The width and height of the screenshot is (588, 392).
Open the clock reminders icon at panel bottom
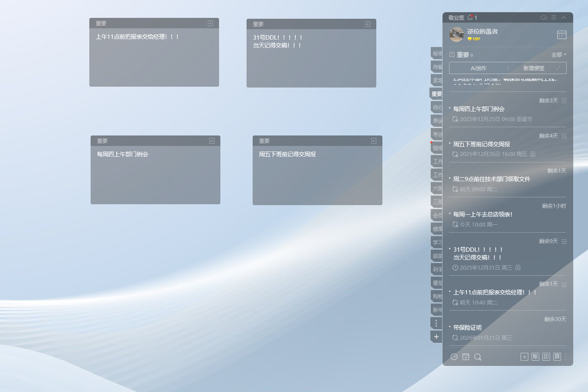click(454, 357)
